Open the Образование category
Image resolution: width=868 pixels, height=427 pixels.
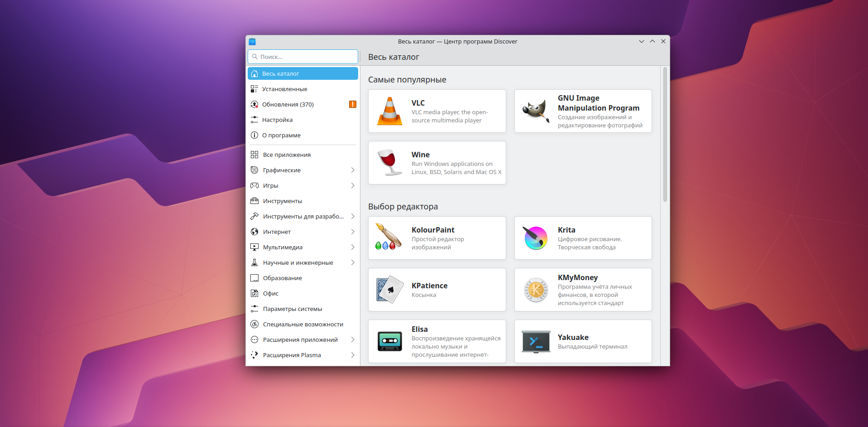click(x=303, y=278)
